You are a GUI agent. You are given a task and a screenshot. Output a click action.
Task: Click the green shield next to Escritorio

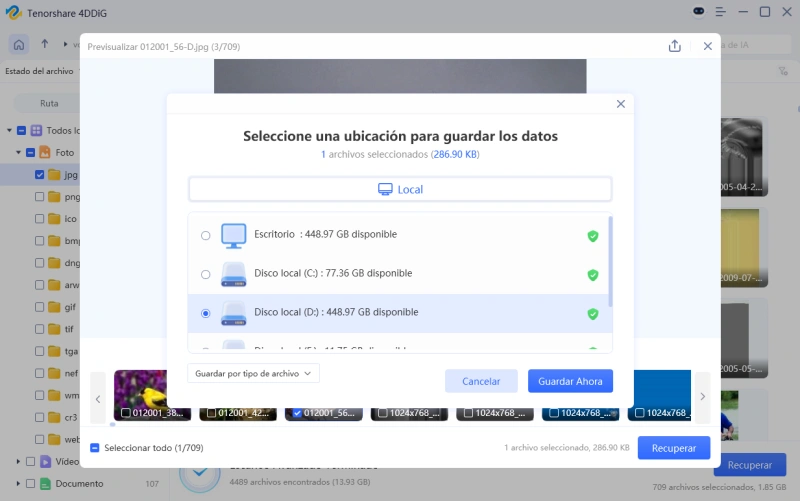click(592, 236)
